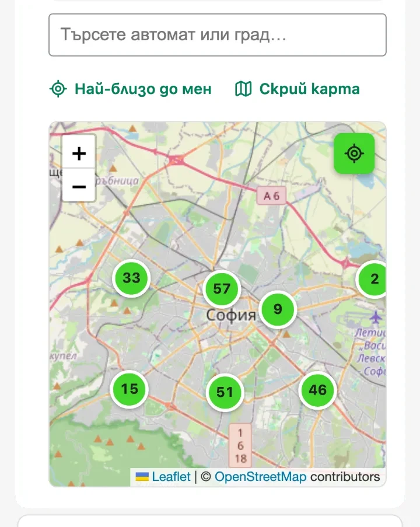Click the A6 highway label on map
420x527 pixels.
[x=271, y=196]
